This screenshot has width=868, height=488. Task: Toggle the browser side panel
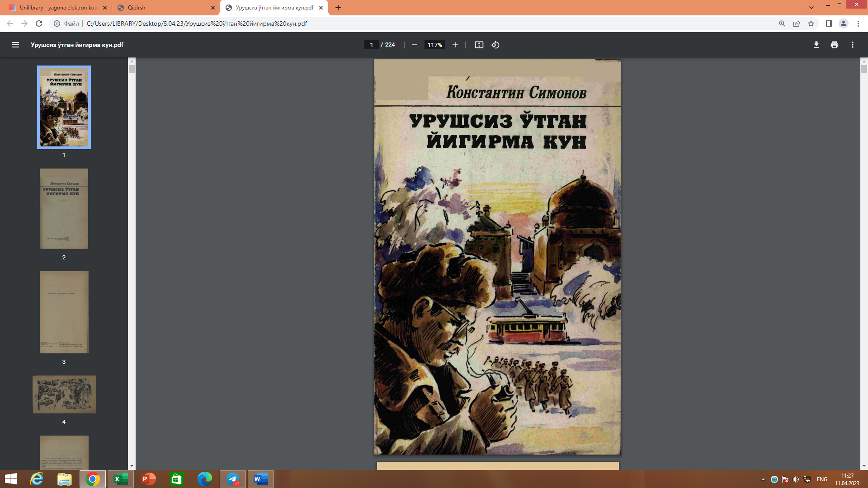click(829, 23)
